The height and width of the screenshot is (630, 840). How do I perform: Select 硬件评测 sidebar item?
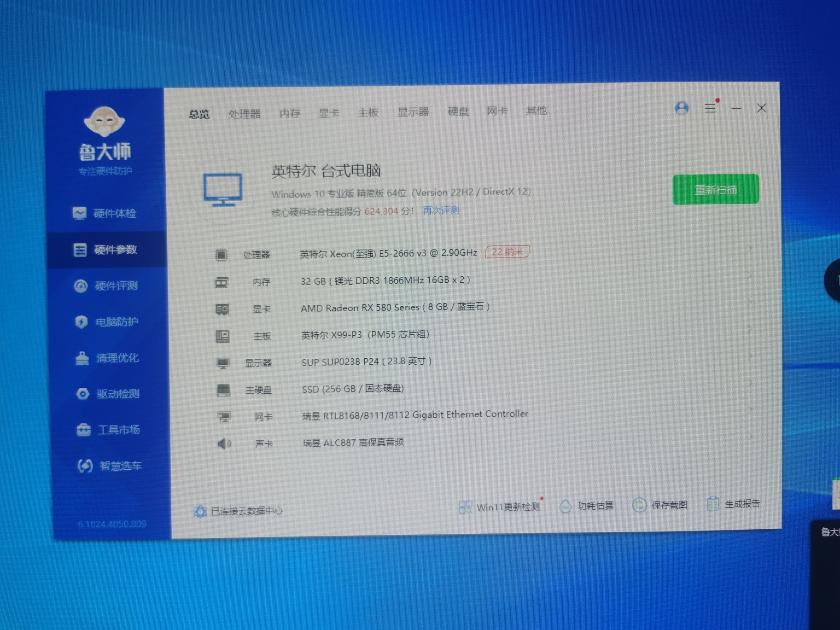click(x=107, y=286)
